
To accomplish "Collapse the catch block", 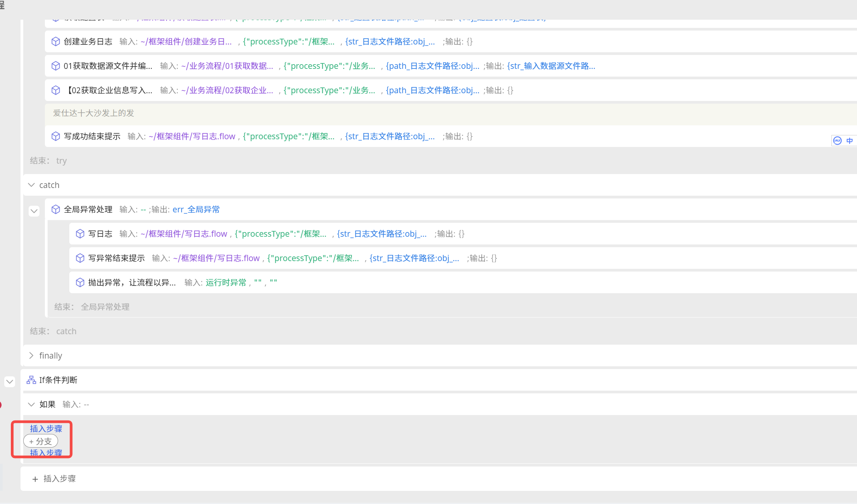I will tap(31, 185).
